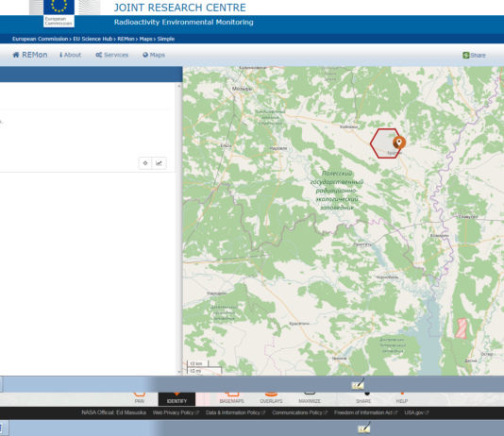Open the Maps breadcrumb link
The image size is (504, 436).
pyautogui.click(x=145, y=39)
